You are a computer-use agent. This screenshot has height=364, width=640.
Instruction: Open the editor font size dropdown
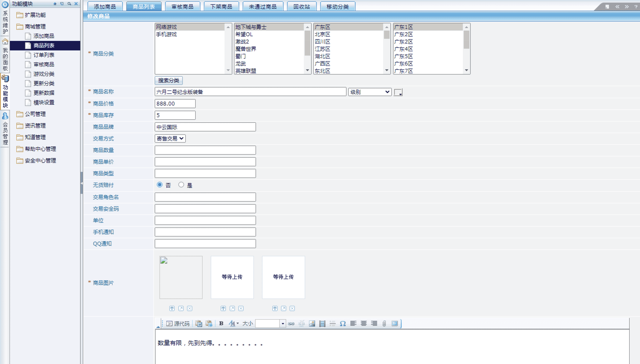(283, 324)
